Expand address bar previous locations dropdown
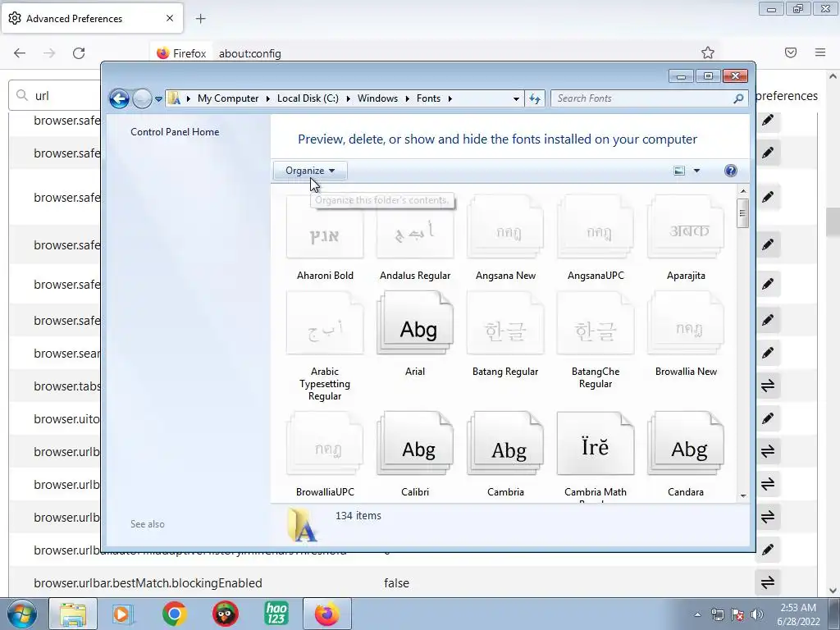Image resolution: width=840 pixels, height=630 pixels. pos(516,98)
